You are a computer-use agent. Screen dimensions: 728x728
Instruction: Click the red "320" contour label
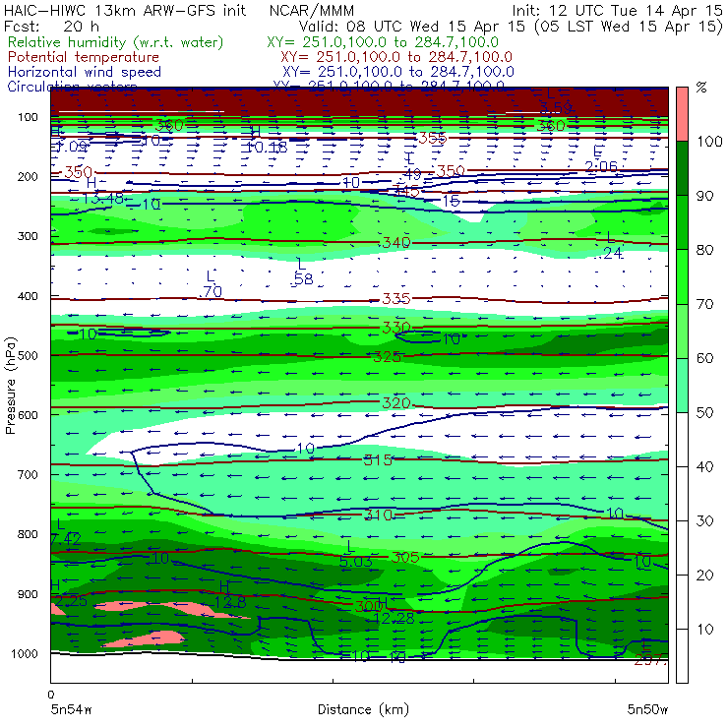point(396,403)
